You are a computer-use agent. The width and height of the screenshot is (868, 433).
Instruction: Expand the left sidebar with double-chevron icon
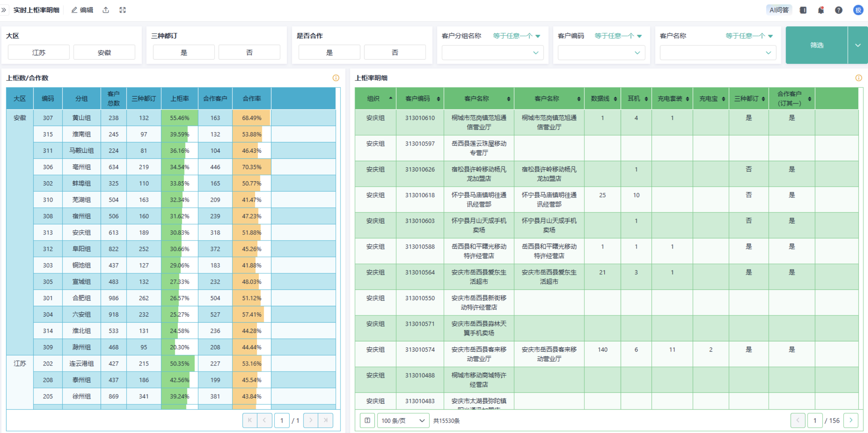pyautogui.click(x=4, y=10)
